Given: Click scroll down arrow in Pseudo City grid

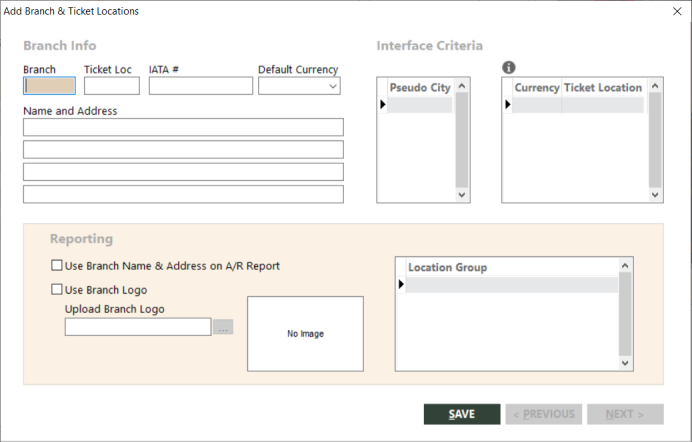Looking at the screenshot, I should [x=462, y=195].
